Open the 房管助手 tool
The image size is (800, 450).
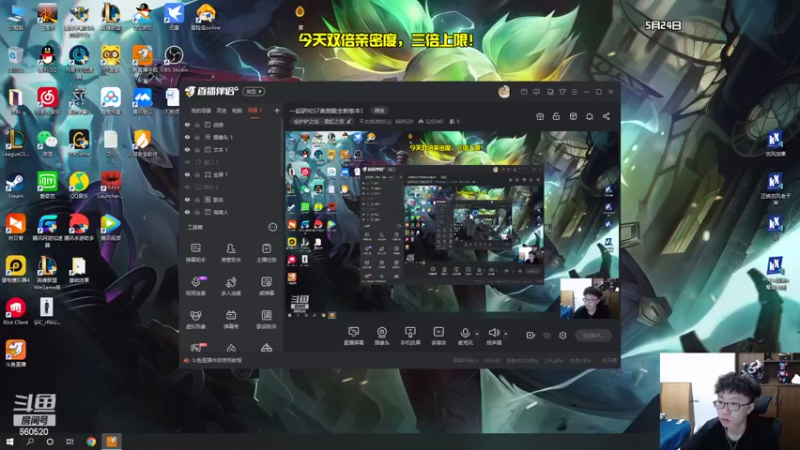(231, 253)
